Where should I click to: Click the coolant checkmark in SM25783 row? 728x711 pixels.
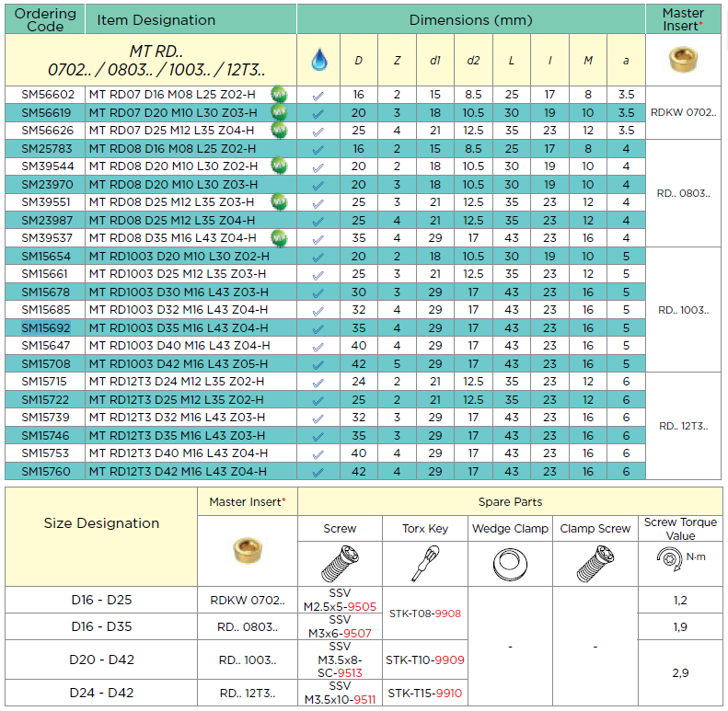[x=318, y=148]
